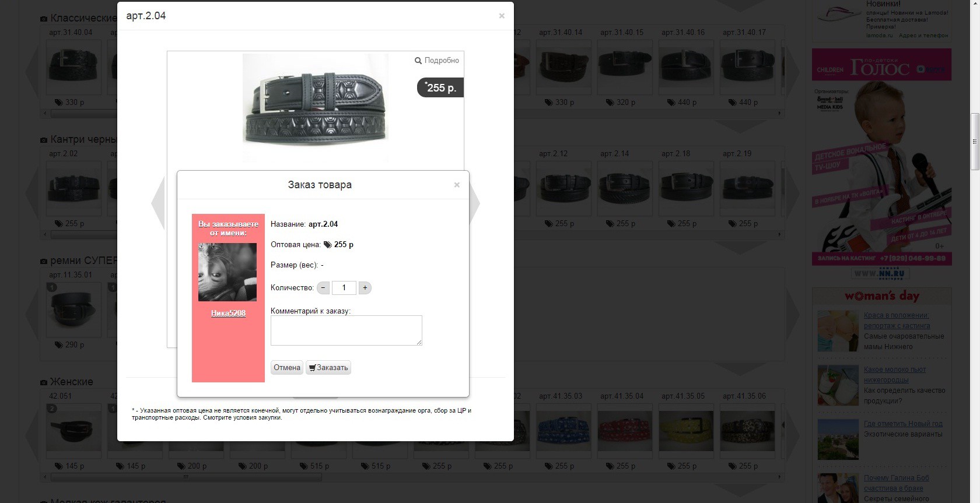Open link Краса в положении: репортаж с кастинга
The width and height of the screenshot is (980, 503).
pos(897,321)
